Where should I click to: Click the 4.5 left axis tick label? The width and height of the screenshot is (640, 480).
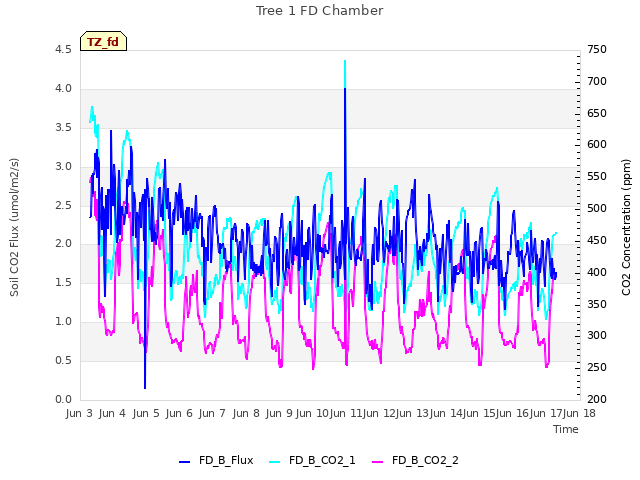63,49
